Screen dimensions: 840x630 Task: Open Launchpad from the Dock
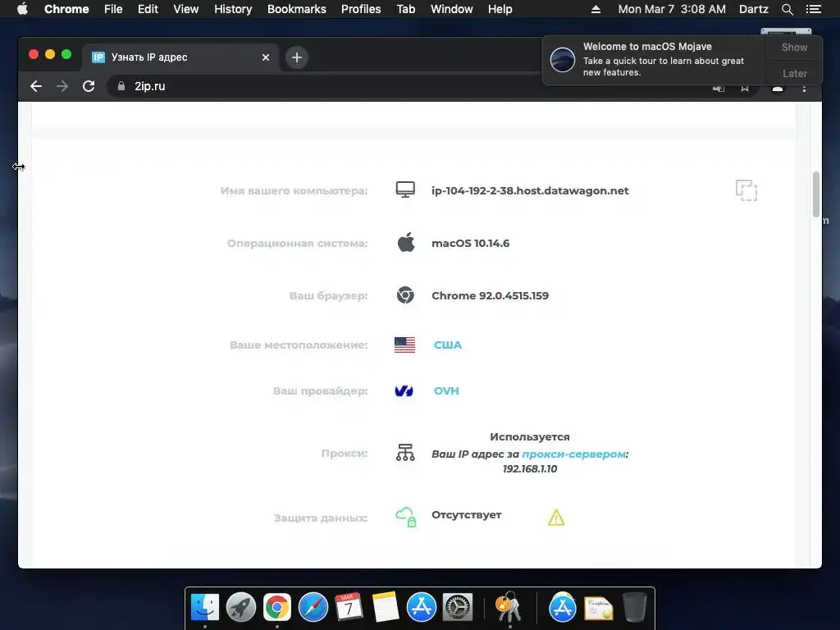[x=241, y=607]
